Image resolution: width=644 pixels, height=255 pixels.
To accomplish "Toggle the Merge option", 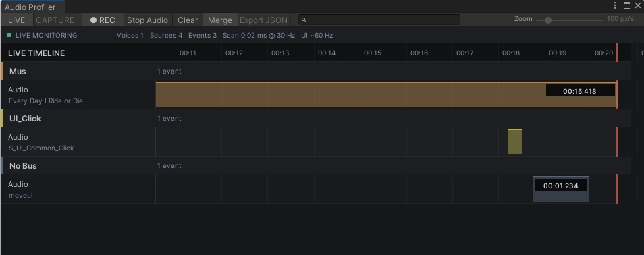I will coord(220,20).
